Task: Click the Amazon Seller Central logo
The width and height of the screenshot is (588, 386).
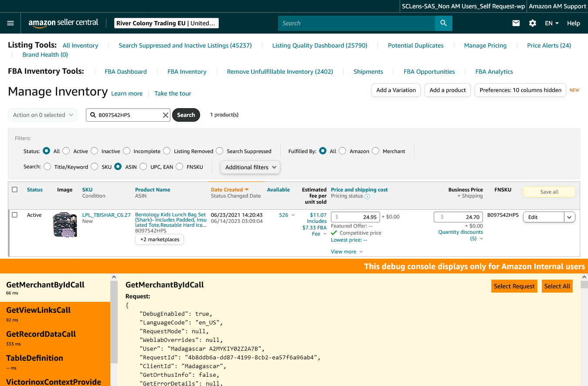Action: coord(63,23)
